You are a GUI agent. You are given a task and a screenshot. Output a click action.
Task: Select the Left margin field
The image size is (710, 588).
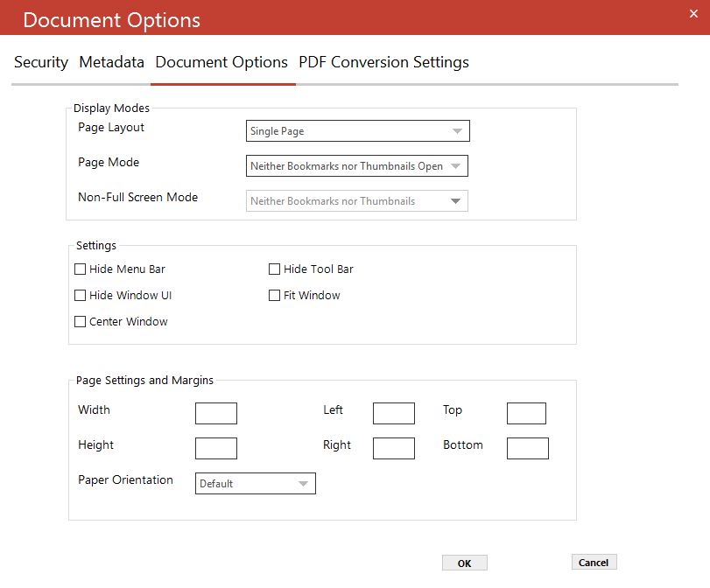pyautogui.click(x=394, y=413)
